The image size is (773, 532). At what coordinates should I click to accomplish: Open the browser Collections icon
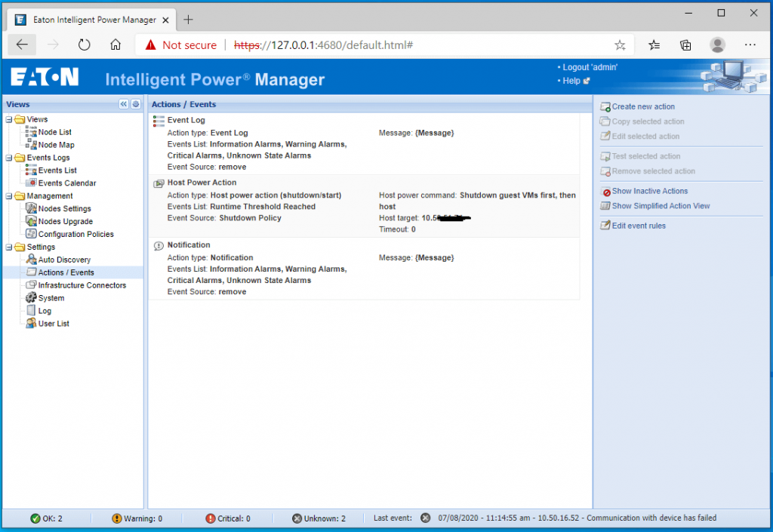(685, 45)
